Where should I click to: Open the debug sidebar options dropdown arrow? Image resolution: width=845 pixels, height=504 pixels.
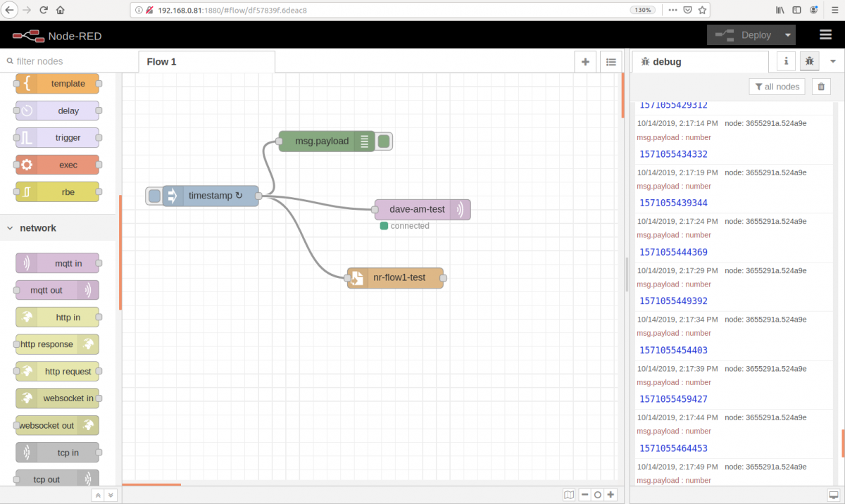coord(833,61)
